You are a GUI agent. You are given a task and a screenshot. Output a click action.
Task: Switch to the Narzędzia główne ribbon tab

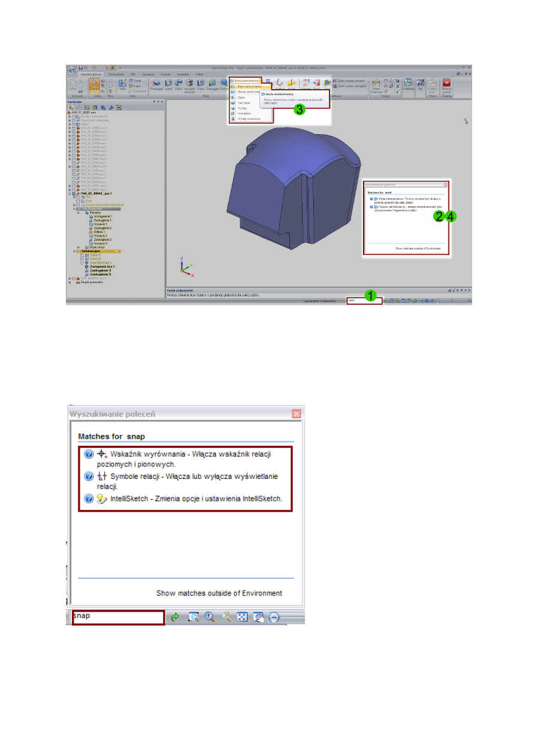(92, 74)
